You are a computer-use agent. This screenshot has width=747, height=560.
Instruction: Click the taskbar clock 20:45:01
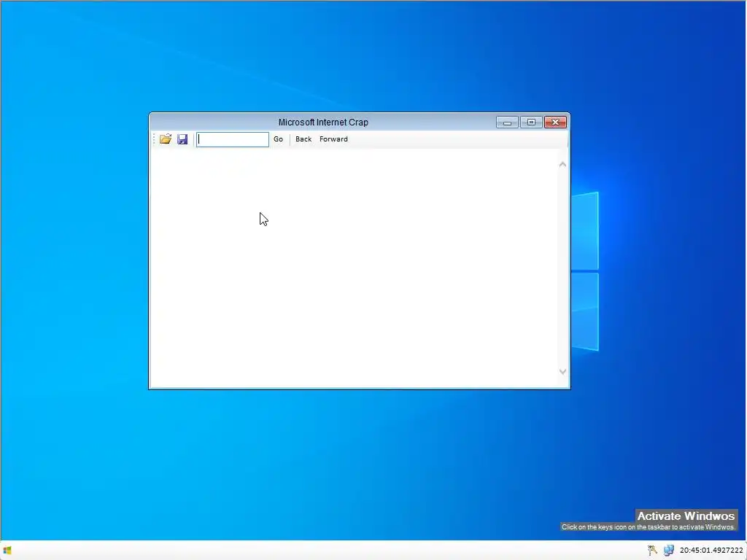click(711, 550)
